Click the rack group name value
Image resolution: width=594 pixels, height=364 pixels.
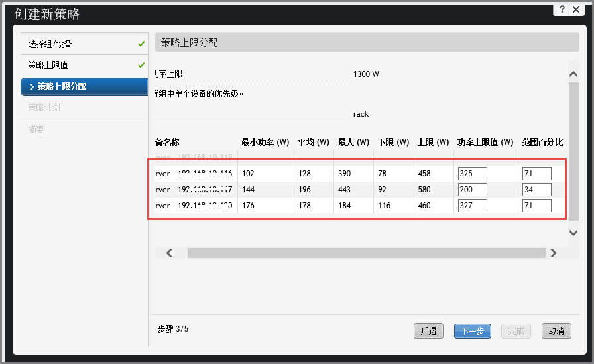pyautogui.click(x=361, y=114)
